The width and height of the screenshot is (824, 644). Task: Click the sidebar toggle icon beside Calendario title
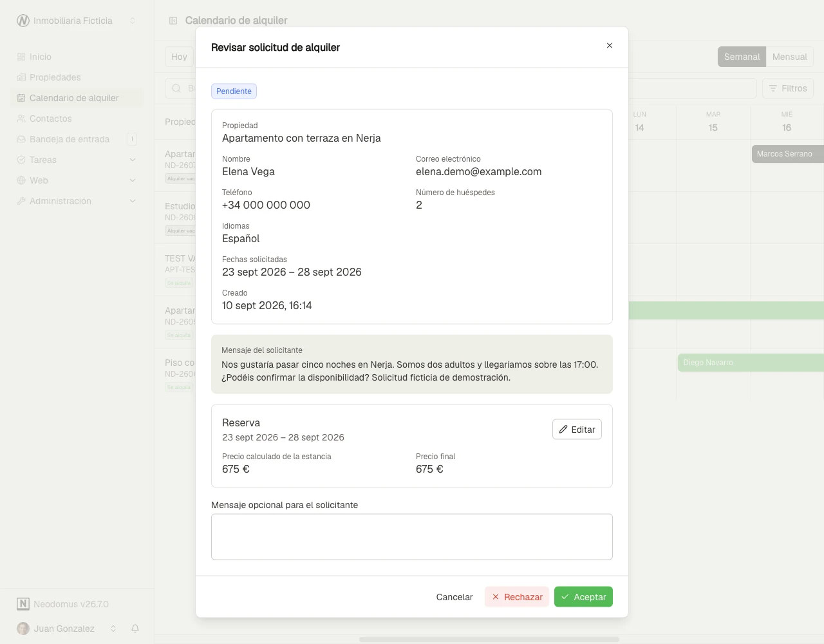(x=173, y=21)
